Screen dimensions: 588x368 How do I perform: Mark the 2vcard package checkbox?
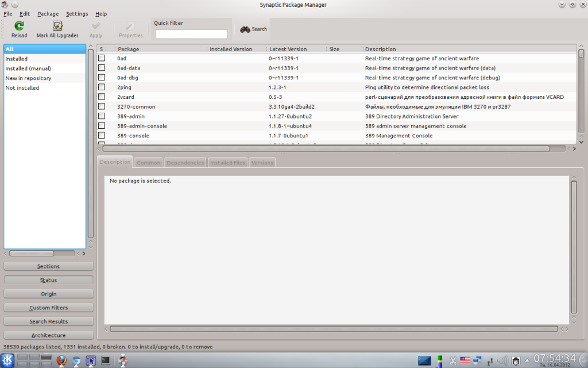point(102,97)
